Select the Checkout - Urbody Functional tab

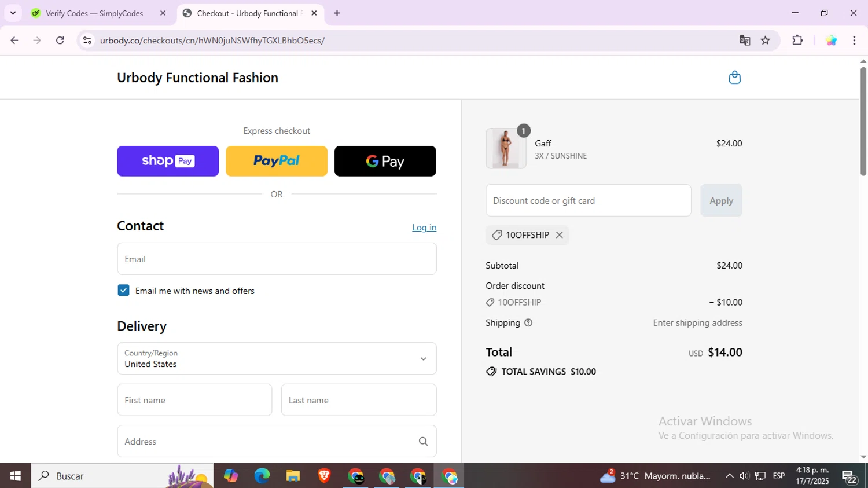click(249, 13)
